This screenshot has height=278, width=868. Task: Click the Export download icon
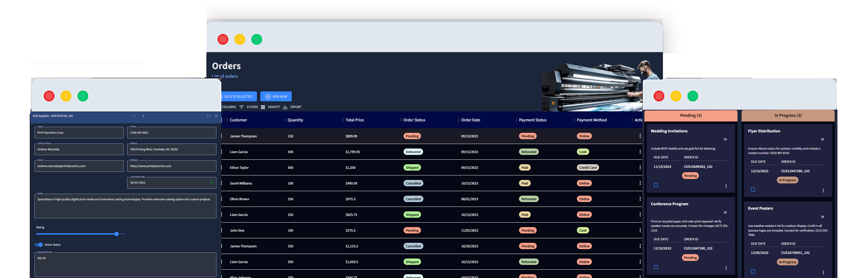click(x=285, y=107)
